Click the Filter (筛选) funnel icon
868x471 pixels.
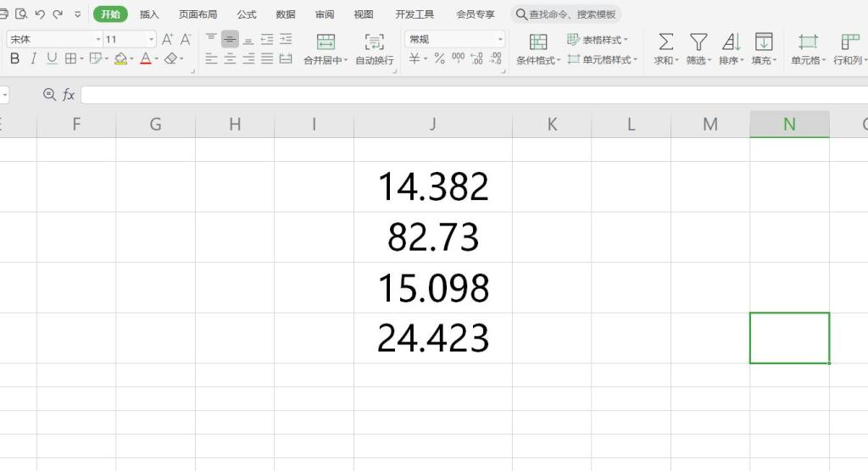698,42
